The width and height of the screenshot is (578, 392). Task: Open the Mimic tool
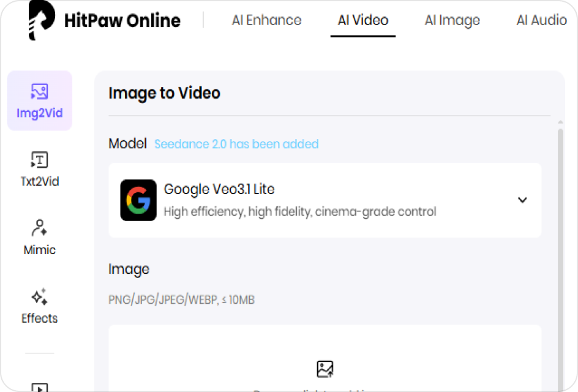point(39,237)
